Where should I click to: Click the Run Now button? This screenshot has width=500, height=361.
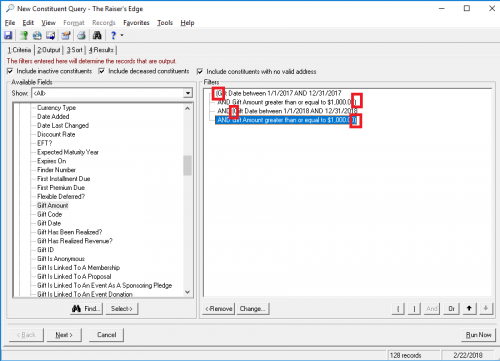pyautogui.click(x=478, y=335)
